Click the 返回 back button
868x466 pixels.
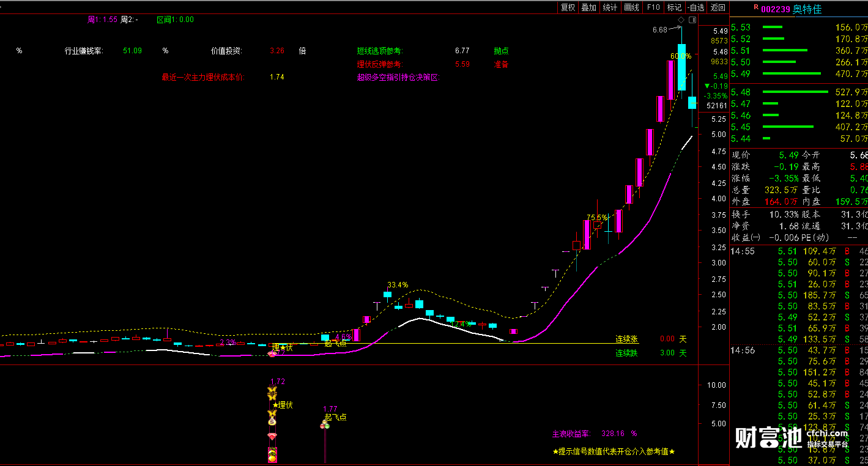pyautogui.click(x=718, y=7)
